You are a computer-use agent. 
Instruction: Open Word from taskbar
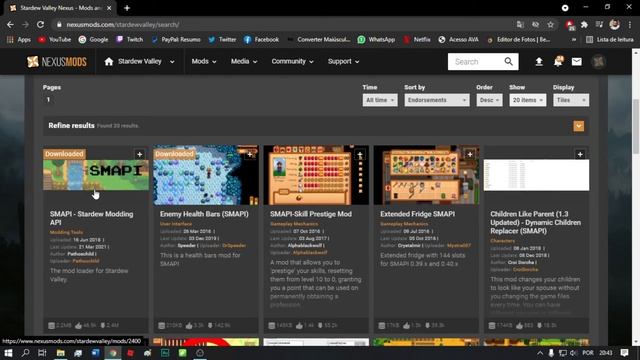point(95,353)
